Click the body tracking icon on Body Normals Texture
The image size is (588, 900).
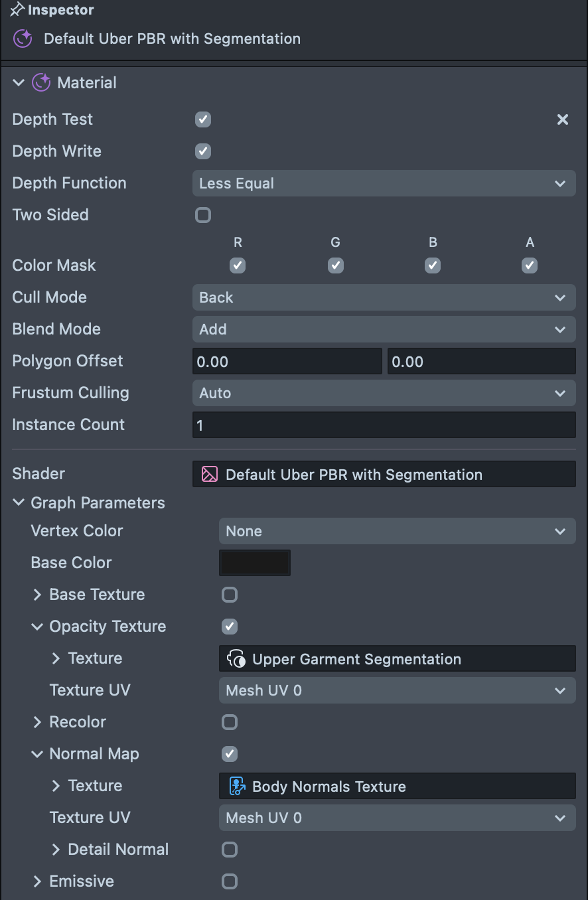tap(237, 786)
